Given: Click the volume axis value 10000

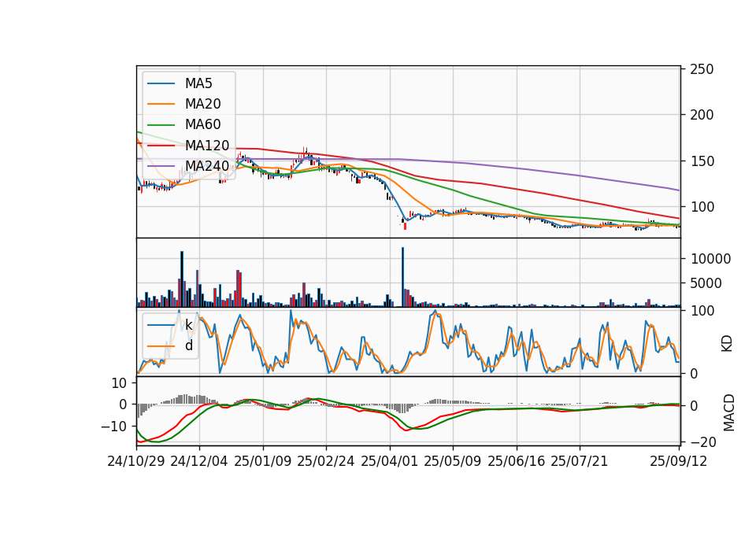Looking at the screenshot, I should click(x=710, y=259).
